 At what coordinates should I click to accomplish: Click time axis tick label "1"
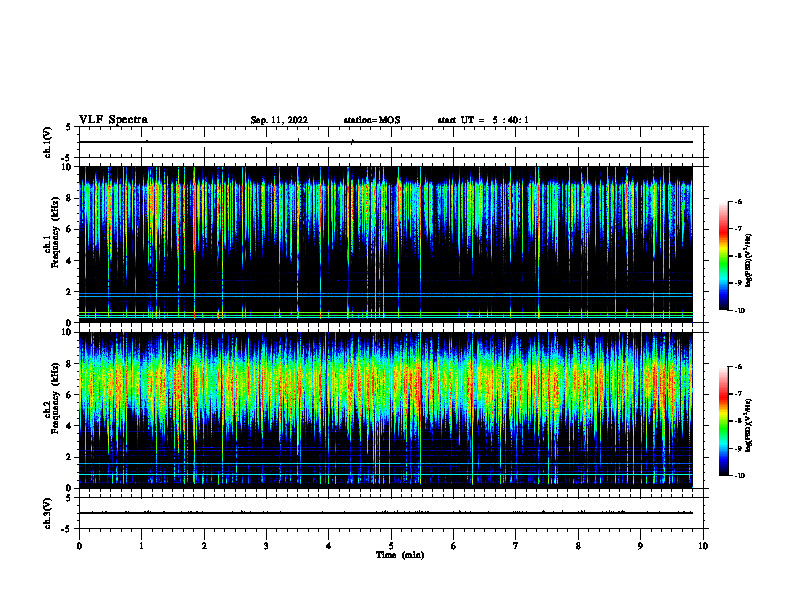click(x=142, y=546)
